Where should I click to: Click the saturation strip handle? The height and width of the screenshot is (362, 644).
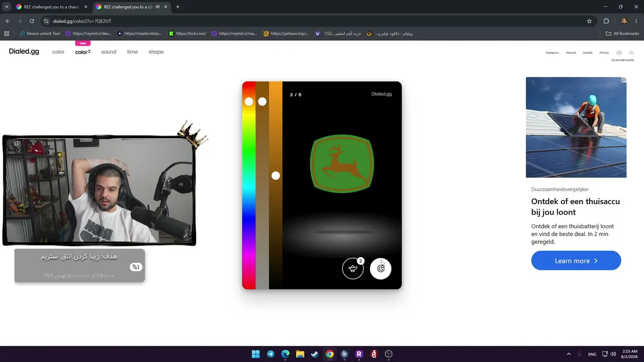click(262, 102)
